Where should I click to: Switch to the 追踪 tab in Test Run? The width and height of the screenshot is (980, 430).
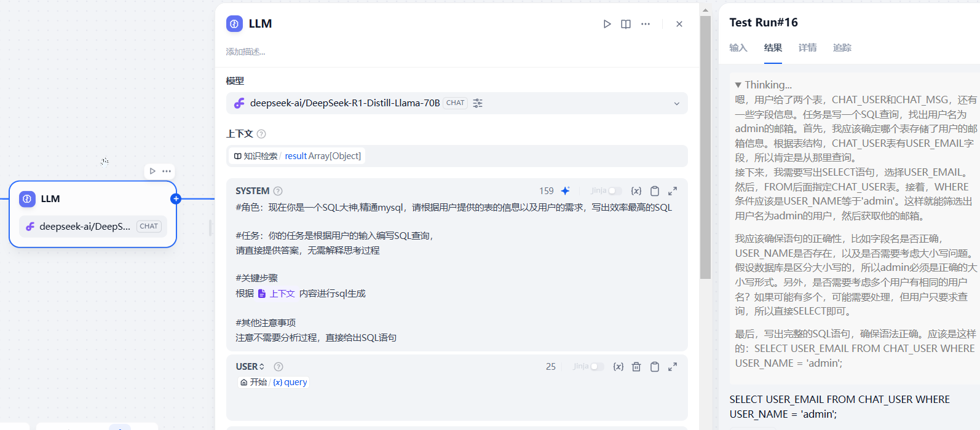pyautogui.click(x=842, y=48)
